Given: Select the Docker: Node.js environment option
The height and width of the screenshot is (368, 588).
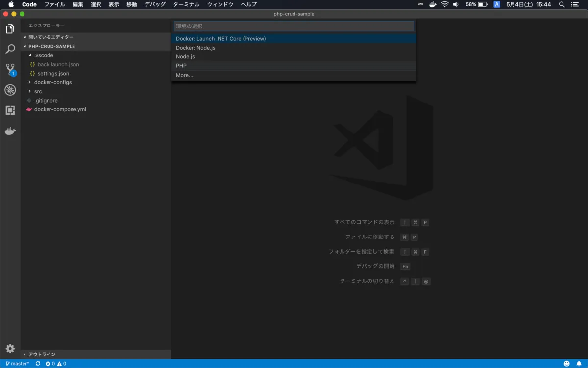Looking at the screenshot, I should tap(294, 48).
